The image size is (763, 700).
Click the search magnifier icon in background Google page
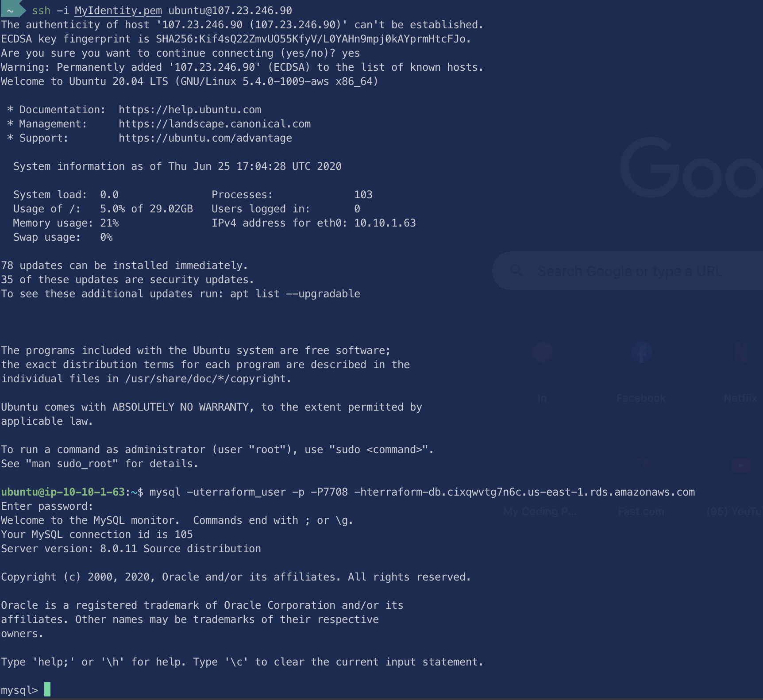(516, 270)
